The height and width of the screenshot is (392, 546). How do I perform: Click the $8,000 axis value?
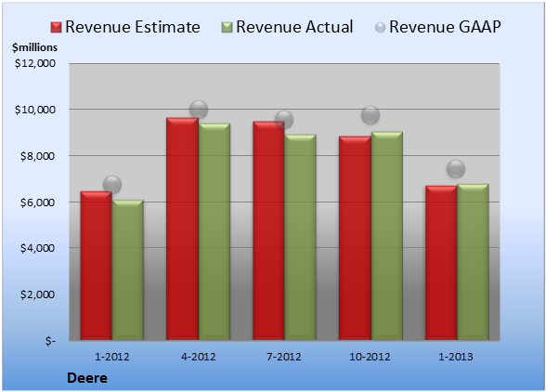37,156
